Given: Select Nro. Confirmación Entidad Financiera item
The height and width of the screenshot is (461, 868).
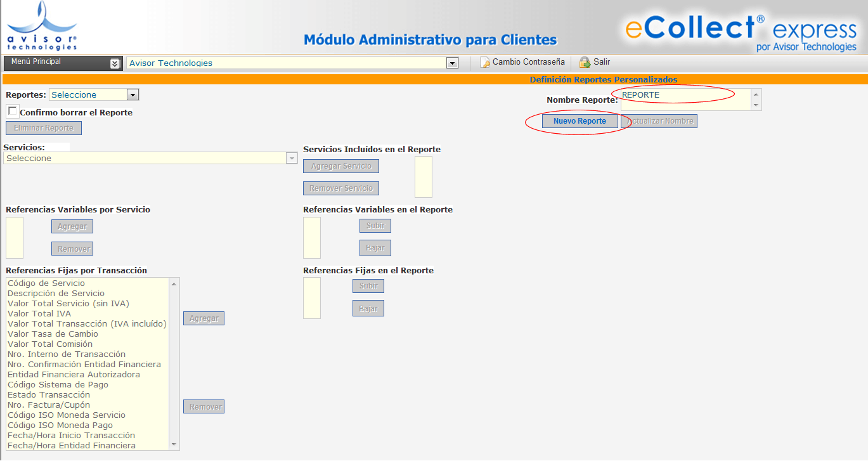Looking at the screenshot, I should [87, 365].
